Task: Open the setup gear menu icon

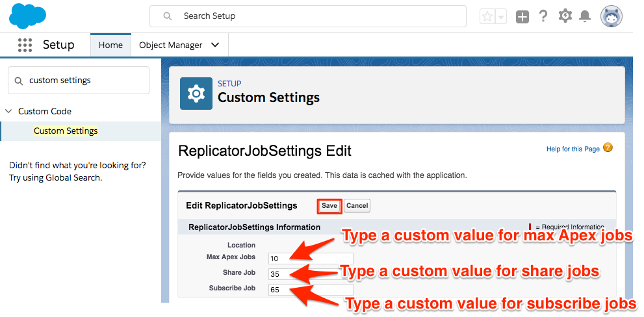Action: pyautogui.click(x=565, y=16)
